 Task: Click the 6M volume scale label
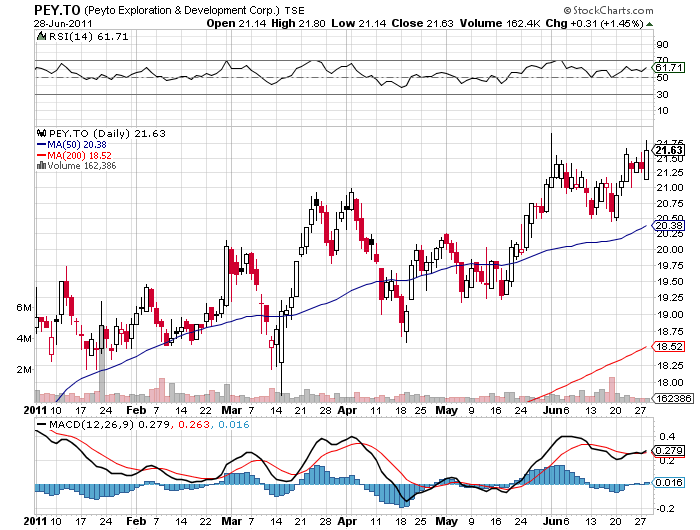(x=24, y=308)
